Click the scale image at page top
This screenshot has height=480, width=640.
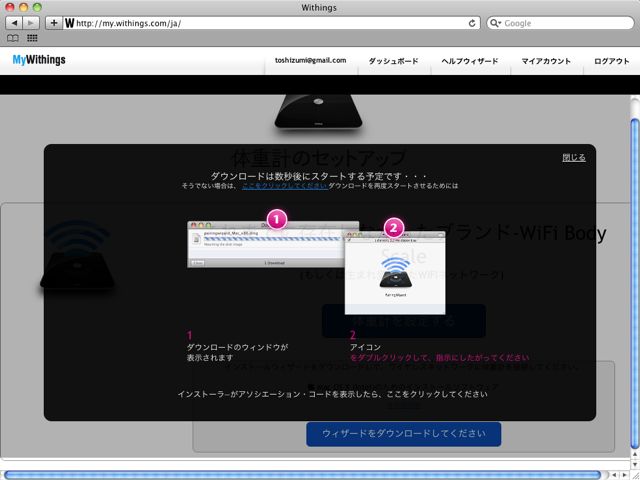pos(318,111)
